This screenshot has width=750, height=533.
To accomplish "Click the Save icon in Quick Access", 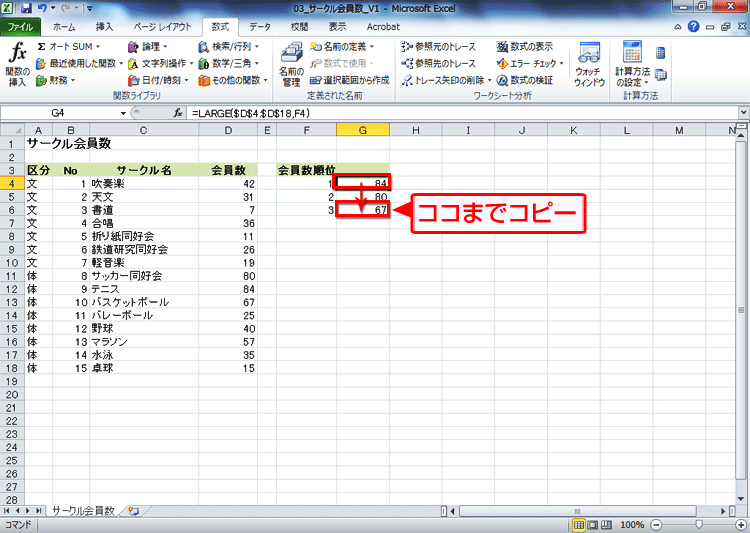I will click(x=26, y=8).
